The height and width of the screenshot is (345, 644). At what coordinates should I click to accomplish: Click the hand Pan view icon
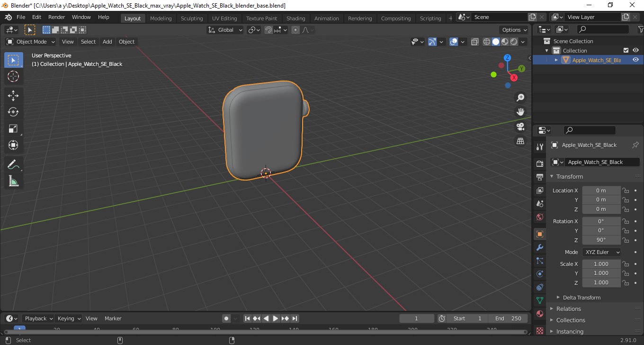(520, 112)
